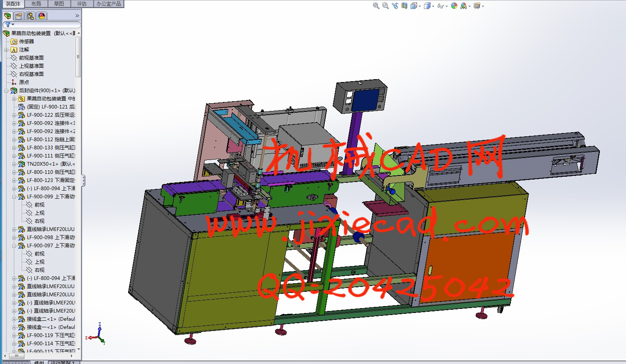Expand the 注解 annotations folder

point(7,50)
